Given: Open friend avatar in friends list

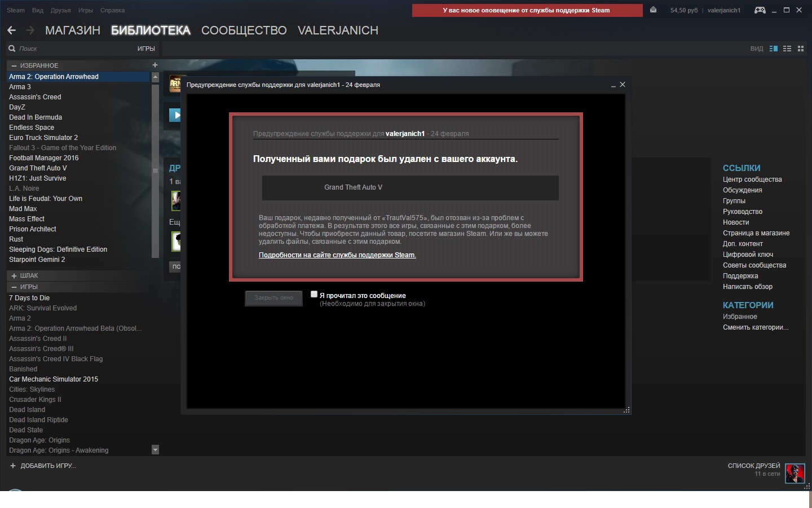Looking at the screenshot, I should (x=795, y=473).
